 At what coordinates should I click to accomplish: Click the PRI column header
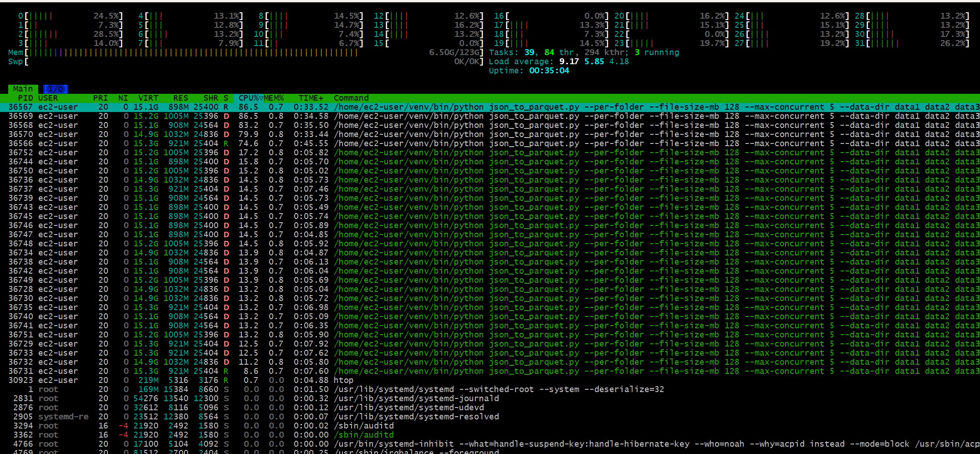[x=101, y=98]
